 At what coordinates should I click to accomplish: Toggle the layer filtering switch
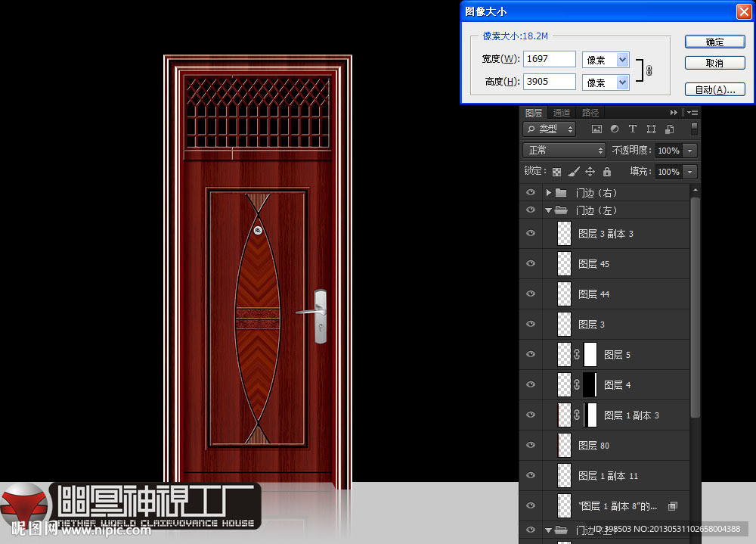point(694,129)
